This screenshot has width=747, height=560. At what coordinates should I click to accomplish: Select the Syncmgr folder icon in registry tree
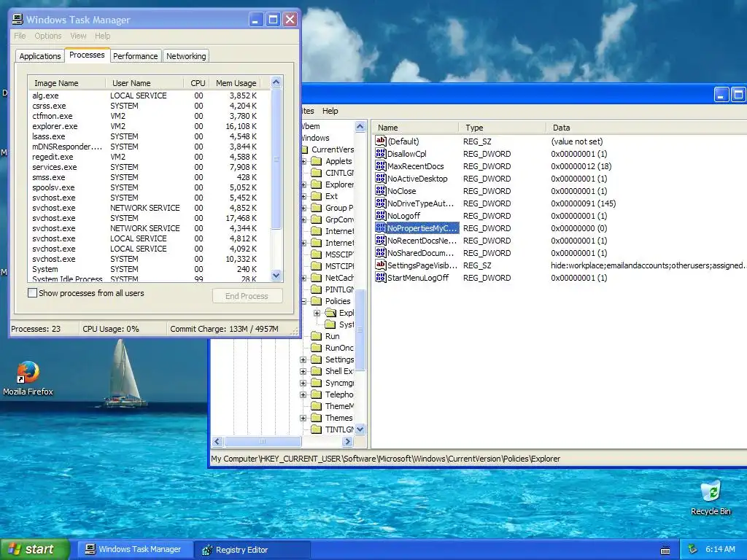[317, 383]
